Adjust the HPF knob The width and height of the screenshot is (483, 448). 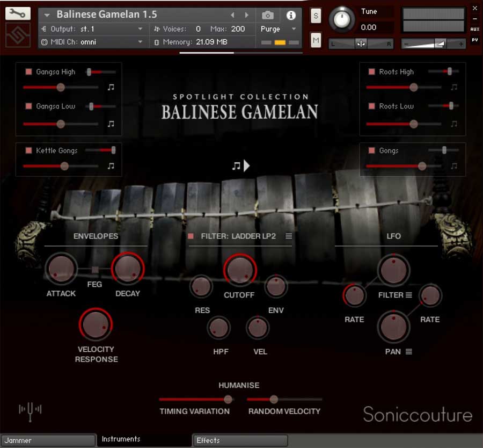pos(219,328)
